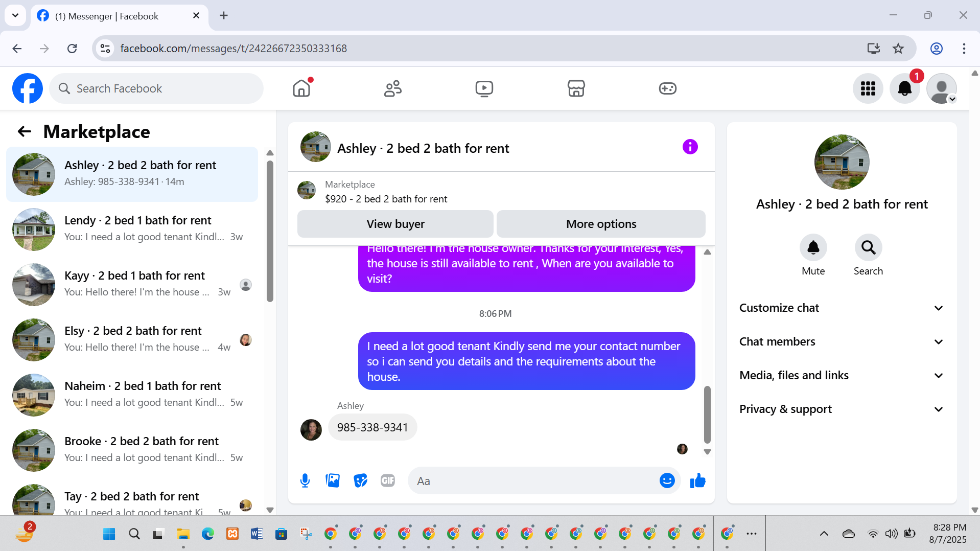Search in conversation magnifier icon
980x551 pixels.
[868, 248]
